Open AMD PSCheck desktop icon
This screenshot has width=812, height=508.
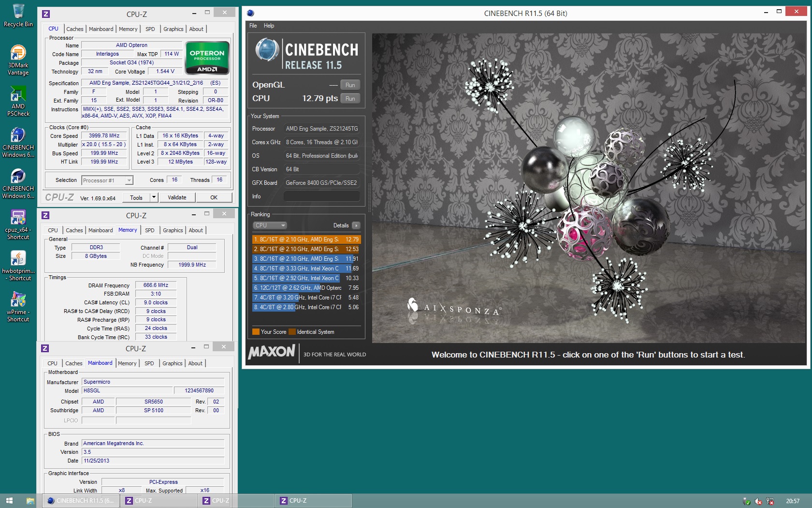coord(18,101)
